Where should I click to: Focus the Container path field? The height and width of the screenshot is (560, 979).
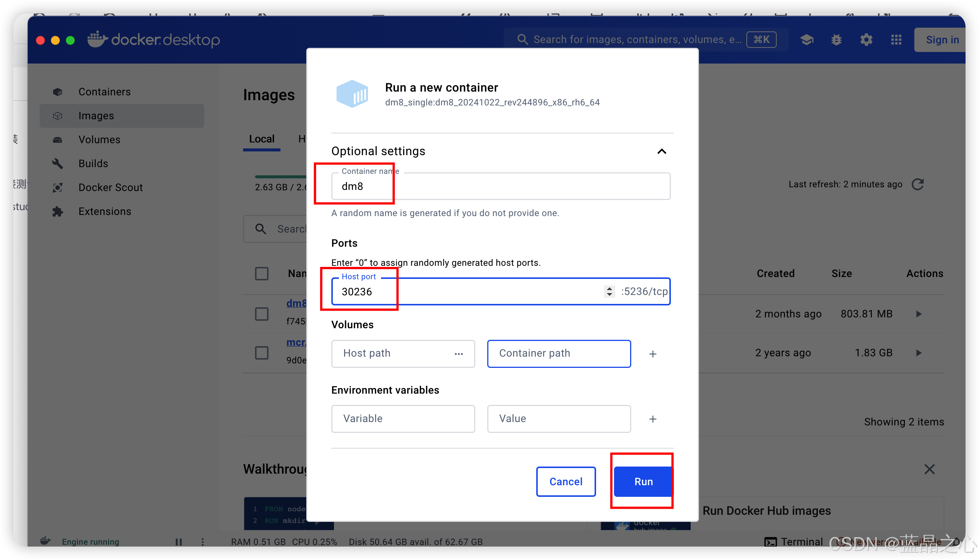coord(559,354)
